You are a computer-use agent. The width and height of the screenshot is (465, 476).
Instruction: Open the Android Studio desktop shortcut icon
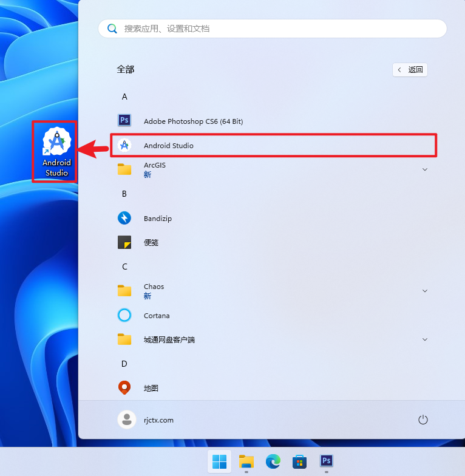pos(57,141)
